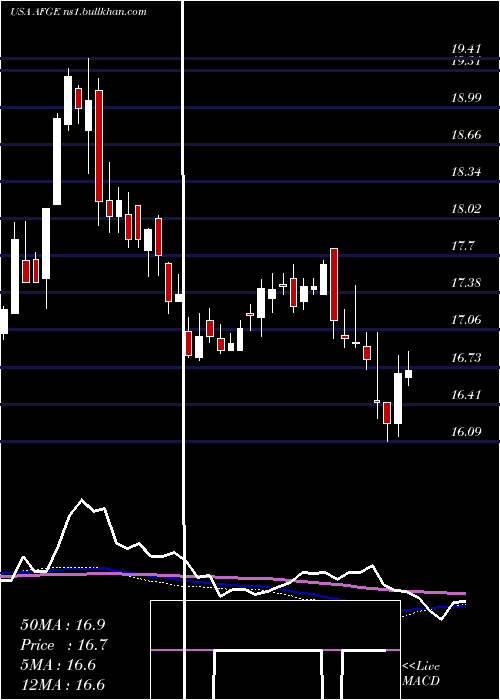Viewport: 500px width, 700px height.
Task: Select the 18.99 price level label
Action: (x=466, y=97)
